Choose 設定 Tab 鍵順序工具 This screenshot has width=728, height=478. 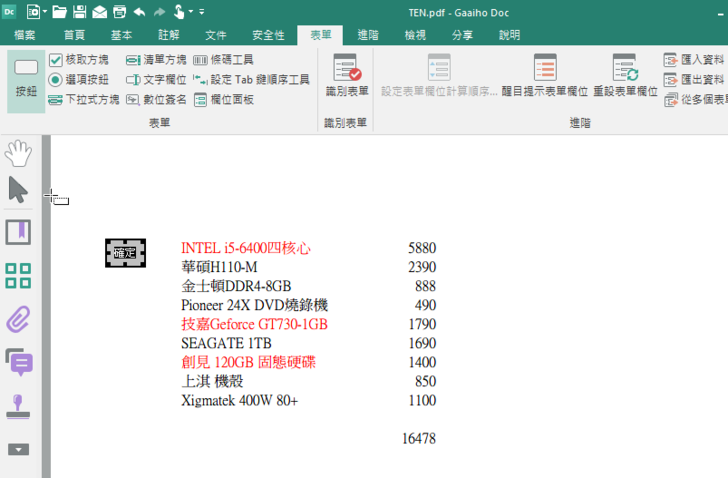tap(251, 79)
